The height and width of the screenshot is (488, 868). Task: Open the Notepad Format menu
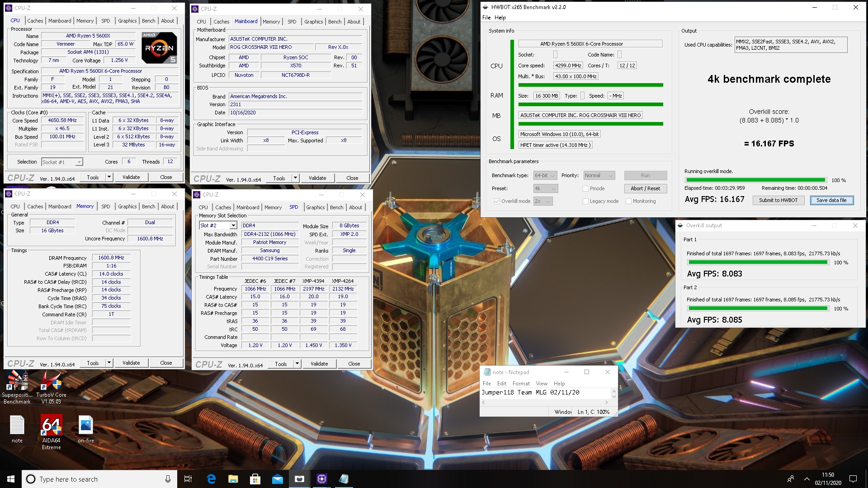[x=521, y=383]
